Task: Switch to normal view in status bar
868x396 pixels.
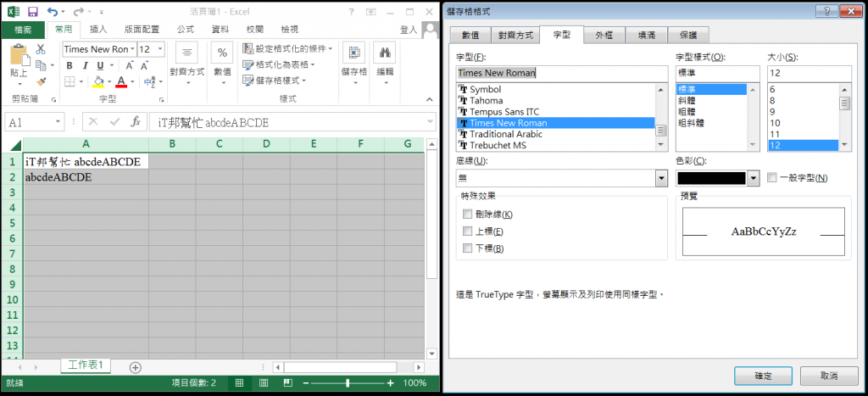Action: 239,382
